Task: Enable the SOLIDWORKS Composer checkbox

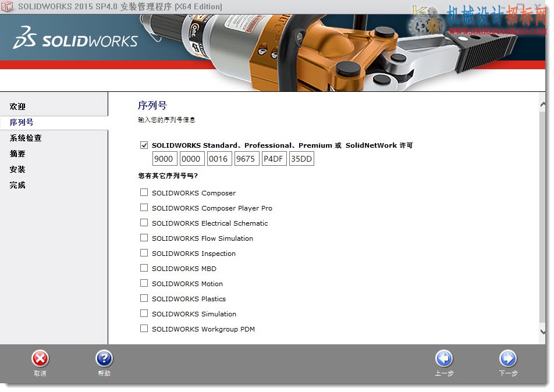Action: tap(144, 193)
